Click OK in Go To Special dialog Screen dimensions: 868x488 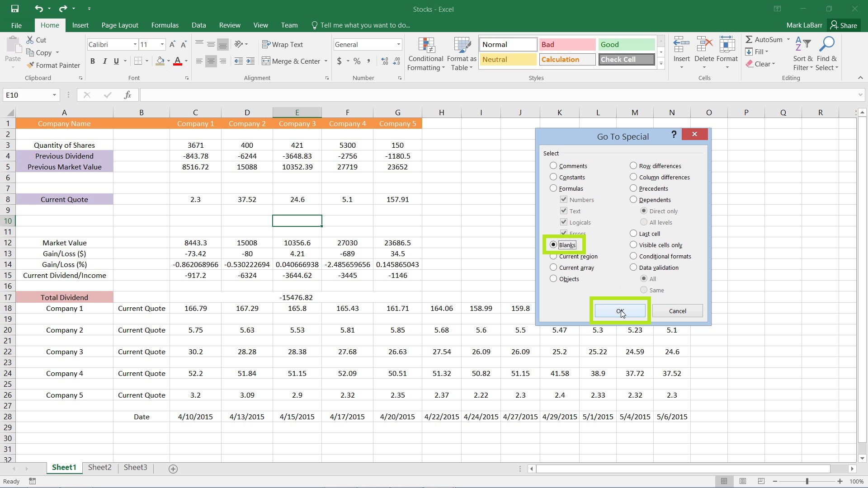620,310
